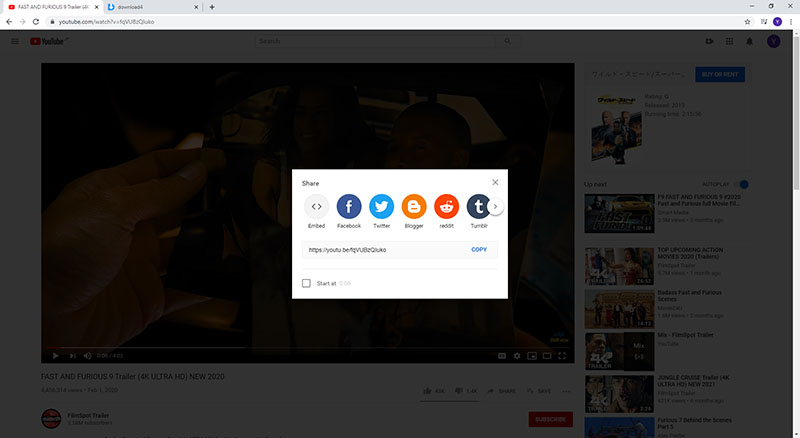Toggle theater mode
This screenshot has width=800, height=438.
click(547, 356)
